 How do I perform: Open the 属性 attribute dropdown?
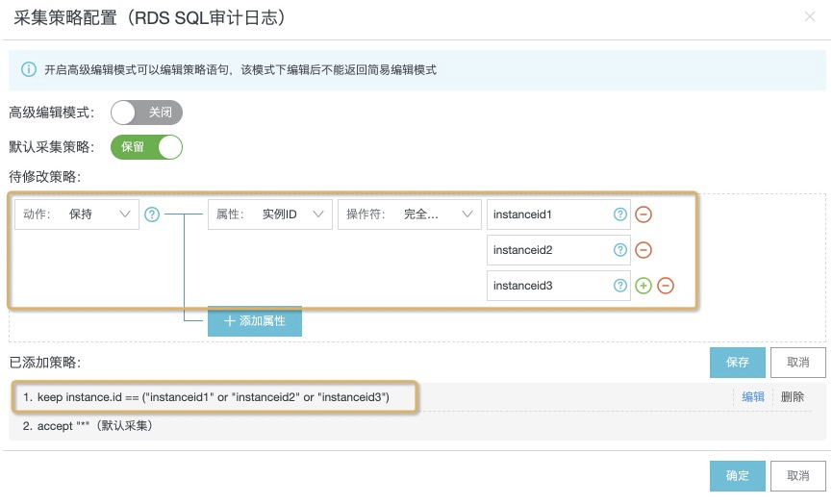(x=270, y=214)
